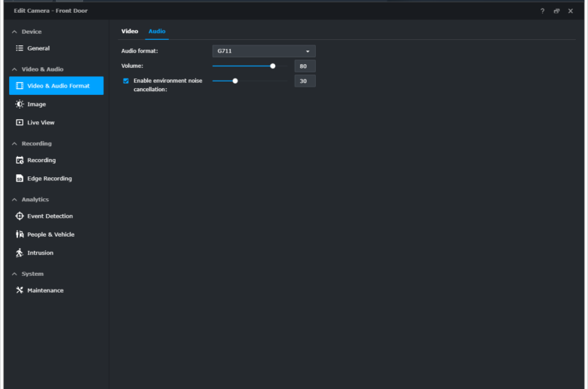Click the Audio format label
Viewport: 588px width, 389px height.
[139, 51]
